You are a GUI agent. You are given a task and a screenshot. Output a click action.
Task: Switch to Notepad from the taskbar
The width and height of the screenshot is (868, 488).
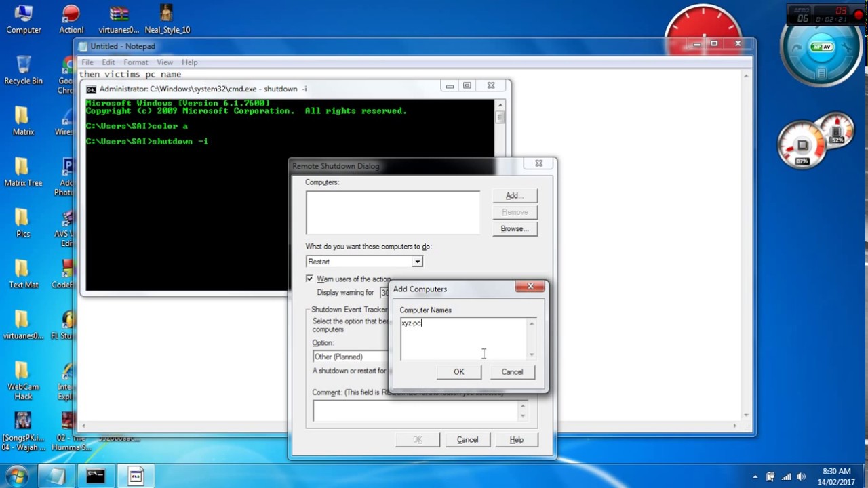(x=56, y=476)
